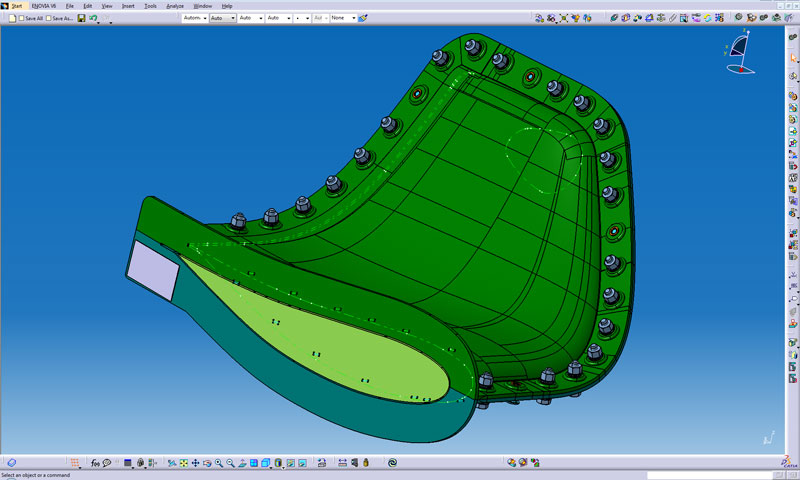Click the command input field in status bar
The height and width of the screenshot is (480, 800).
tap(710, 475)
